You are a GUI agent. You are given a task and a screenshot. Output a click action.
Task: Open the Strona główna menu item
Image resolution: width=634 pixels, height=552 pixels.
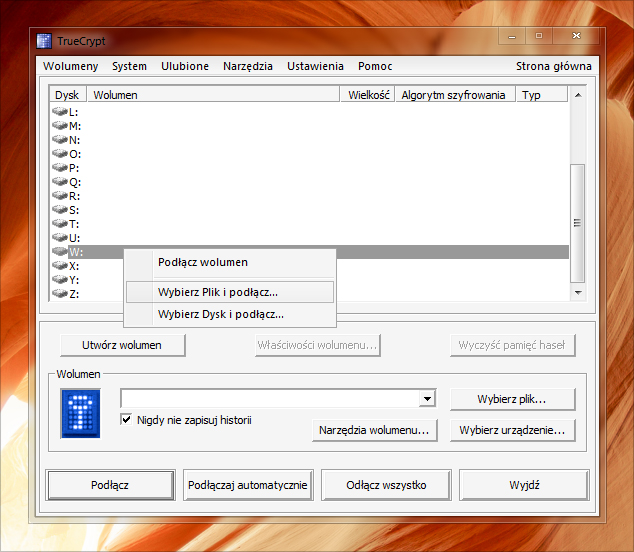tap(554, 66)
